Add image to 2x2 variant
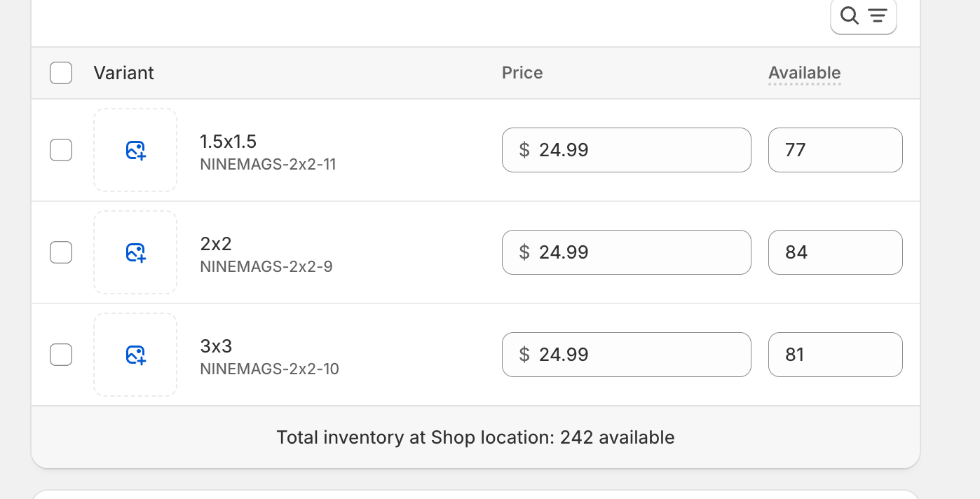 point(135,252)
